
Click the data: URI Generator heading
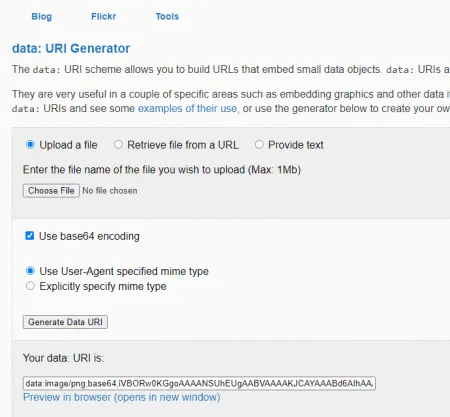pos(71,48)
